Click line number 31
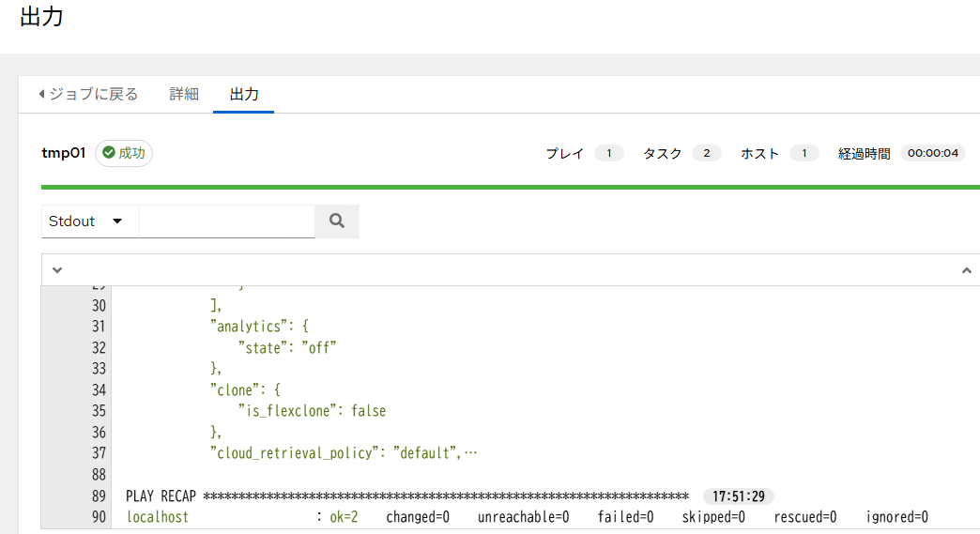 pos(99,326)
